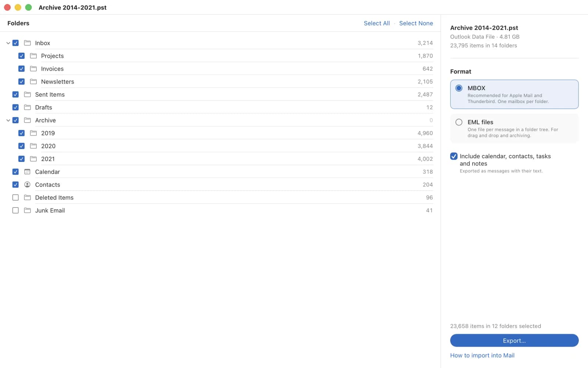The height and width of the screenshot is (368, 588).
Task: Select the Sent Items row label
Action: pyautogui.click(x=50, y=95)
